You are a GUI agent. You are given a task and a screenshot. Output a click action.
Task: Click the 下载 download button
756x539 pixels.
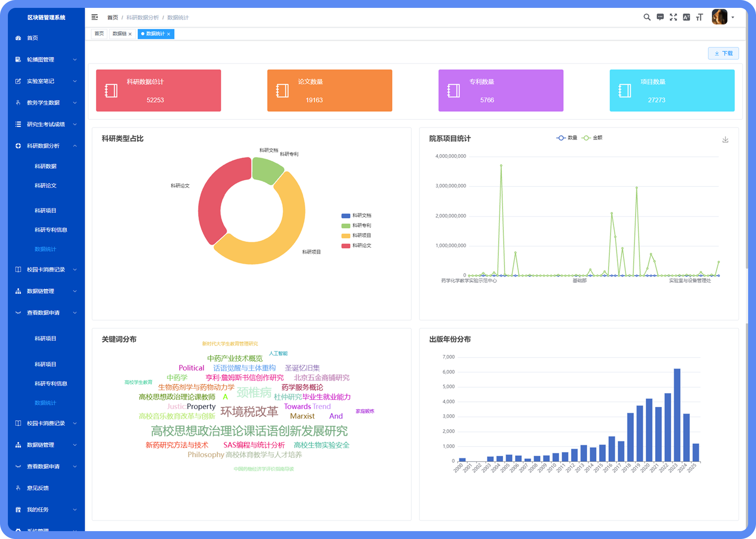pos(723,54)
